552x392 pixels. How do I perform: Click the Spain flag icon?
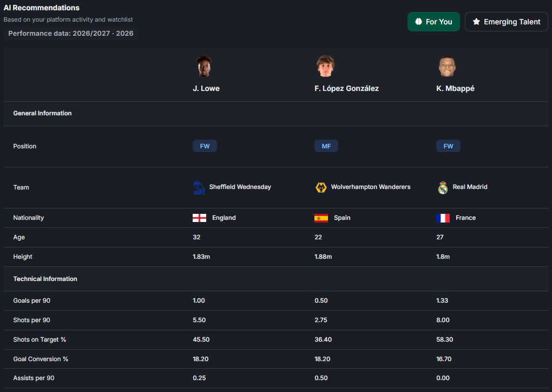click(x=321, y=218)
